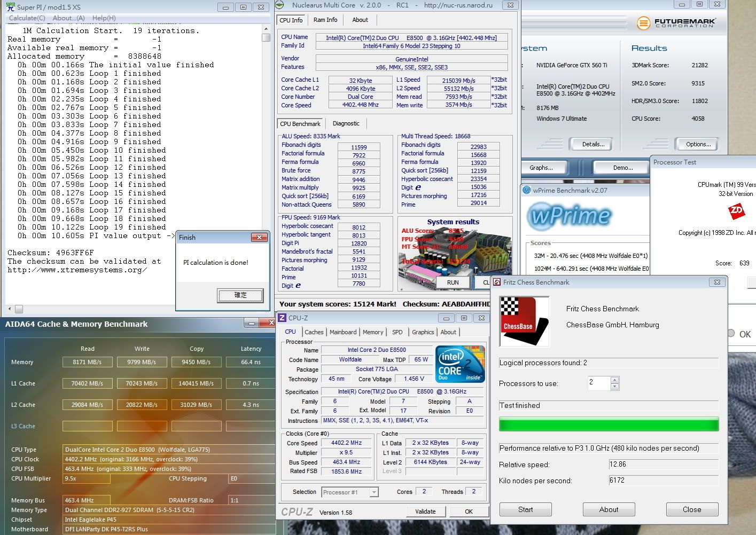Image resolution: width=756 pixels, height=535 pixels.
Task: Confirm the PI calculation Finish dialog
Action: click(240, 295)
